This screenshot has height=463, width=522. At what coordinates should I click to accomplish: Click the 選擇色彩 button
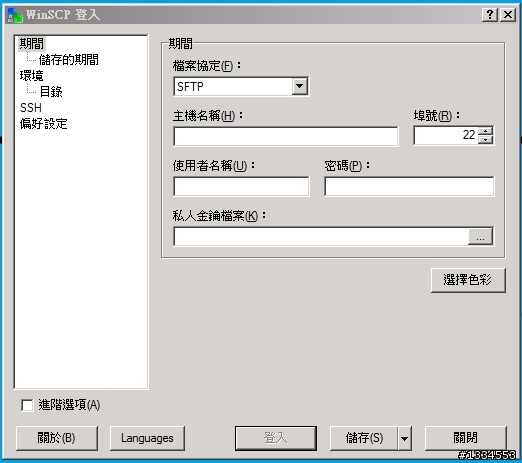[468, 280]
